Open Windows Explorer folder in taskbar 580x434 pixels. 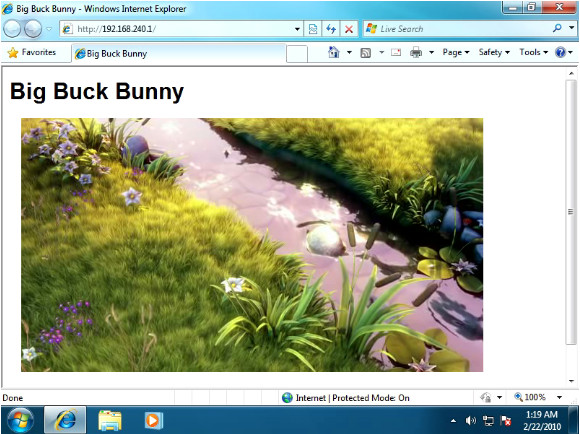click(x=110, y=420)
